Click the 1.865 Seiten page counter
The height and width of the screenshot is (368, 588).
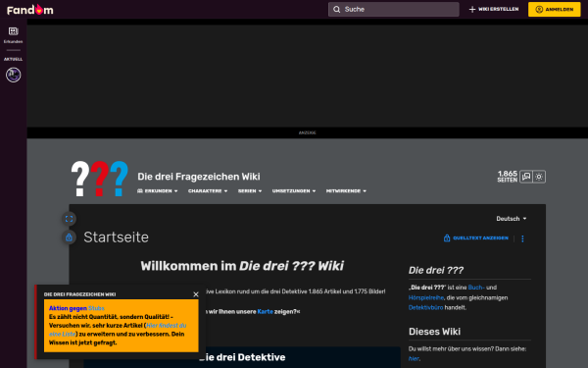pos(508,177)
